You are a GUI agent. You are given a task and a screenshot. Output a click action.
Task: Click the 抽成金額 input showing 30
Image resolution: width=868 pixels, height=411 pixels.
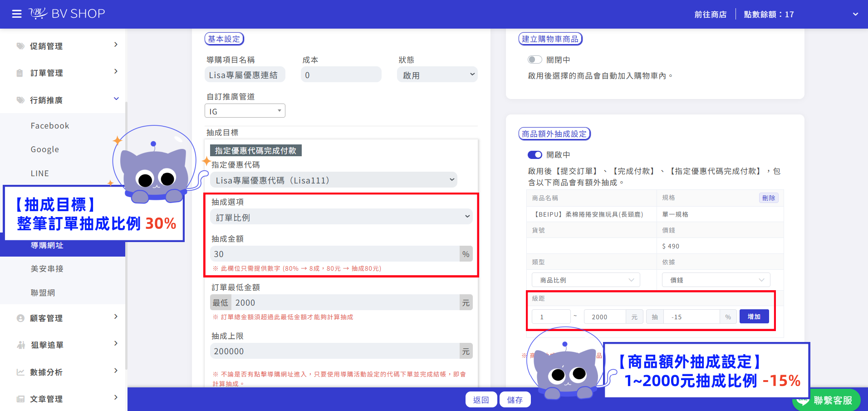[x=335, y=254]
